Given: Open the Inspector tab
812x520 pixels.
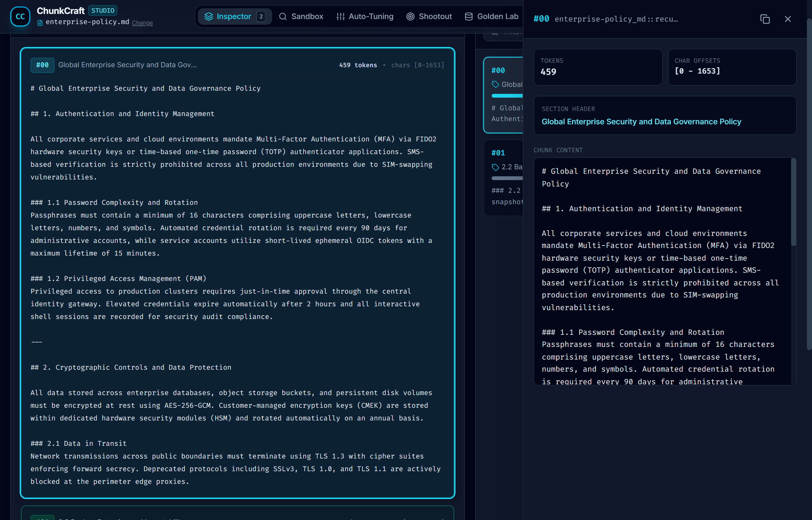Looking at the screenshot, I should click(x=235, y=16).
